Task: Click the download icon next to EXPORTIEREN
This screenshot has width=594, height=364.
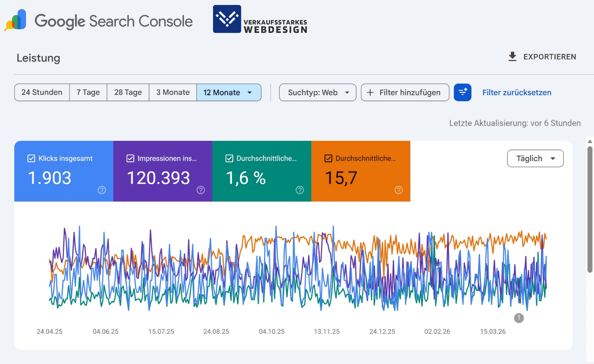Action: point(513,56)
